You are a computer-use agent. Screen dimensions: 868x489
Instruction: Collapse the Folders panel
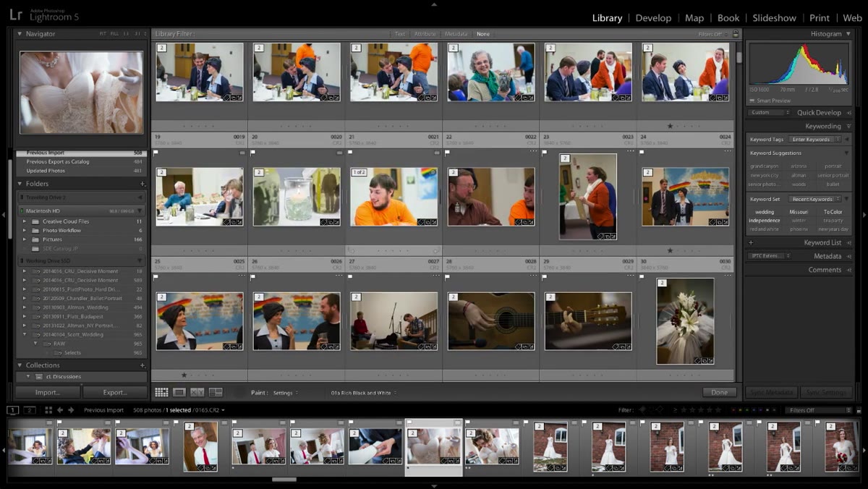point(20,184)
